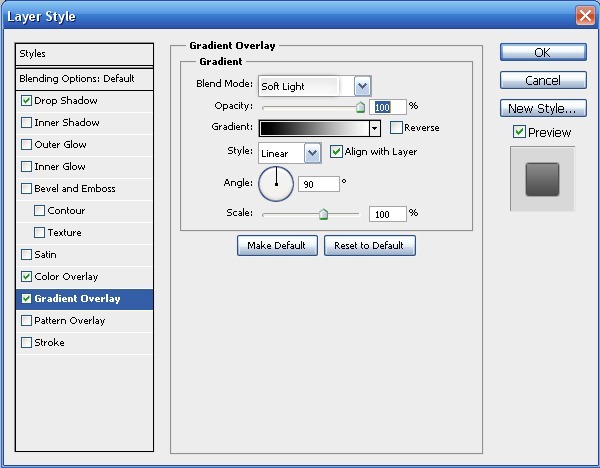The image size is (600, 468).
Task: Select Bevel and Emboss settings
Action: point(74,189)
